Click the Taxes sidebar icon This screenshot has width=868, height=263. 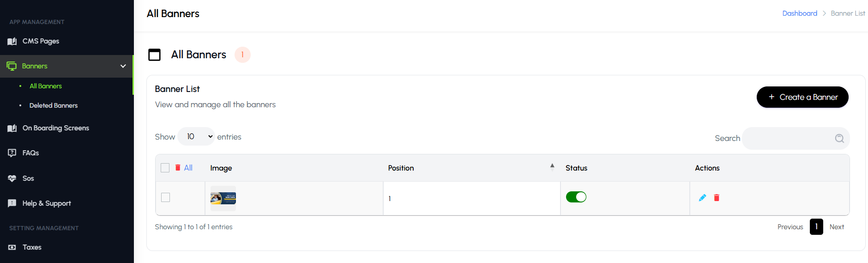tap(12, 247)
